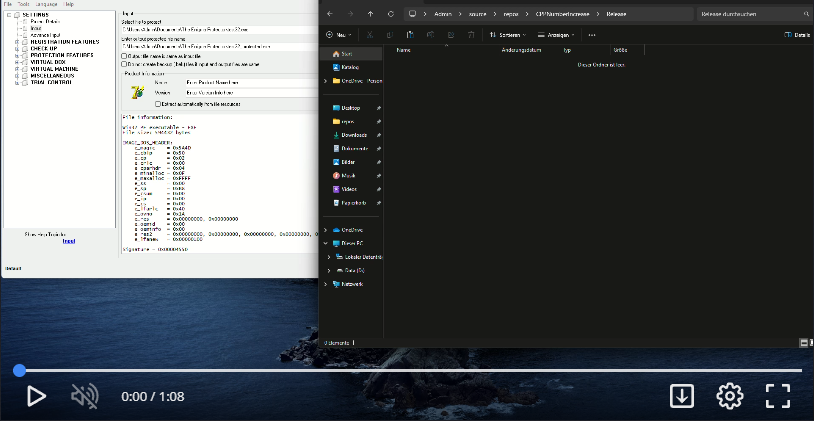Image resolution: width=814 pixels, height=421 pixels.
Task: Open the File menu in the protector app
Action: click(7, 4)
